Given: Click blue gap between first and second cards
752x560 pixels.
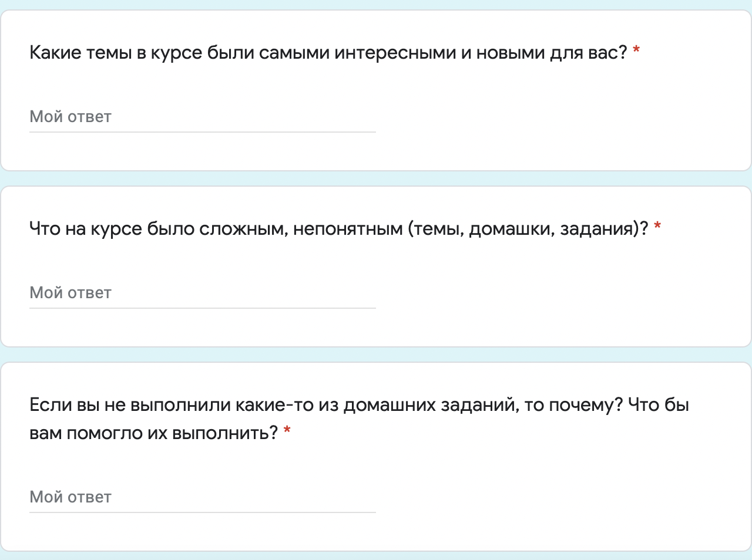Looking at the screenshot, I should 376,178.
